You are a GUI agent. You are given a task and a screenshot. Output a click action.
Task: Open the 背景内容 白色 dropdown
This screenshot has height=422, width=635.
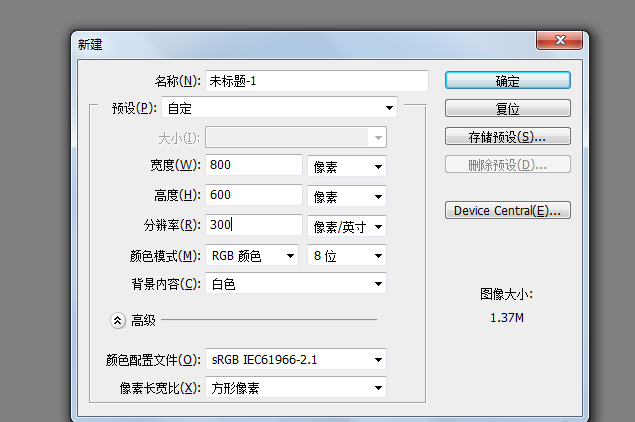click(296, 283)
